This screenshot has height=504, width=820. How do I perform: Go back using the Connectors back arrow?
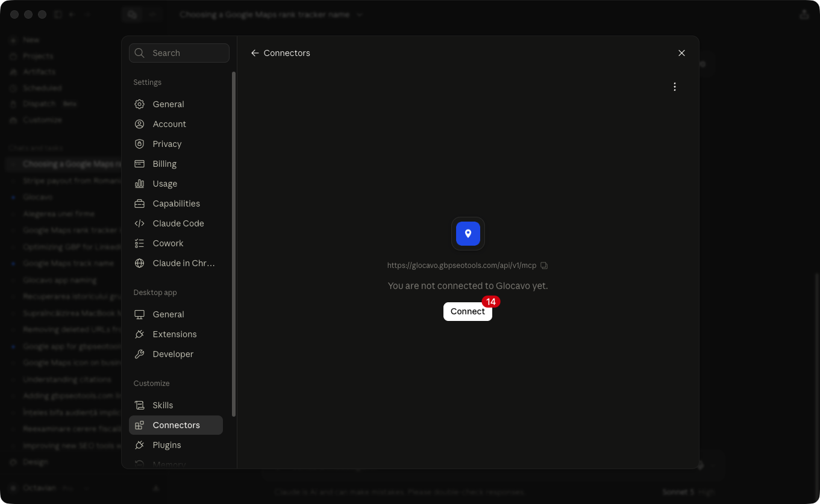[x=255, y=53]
